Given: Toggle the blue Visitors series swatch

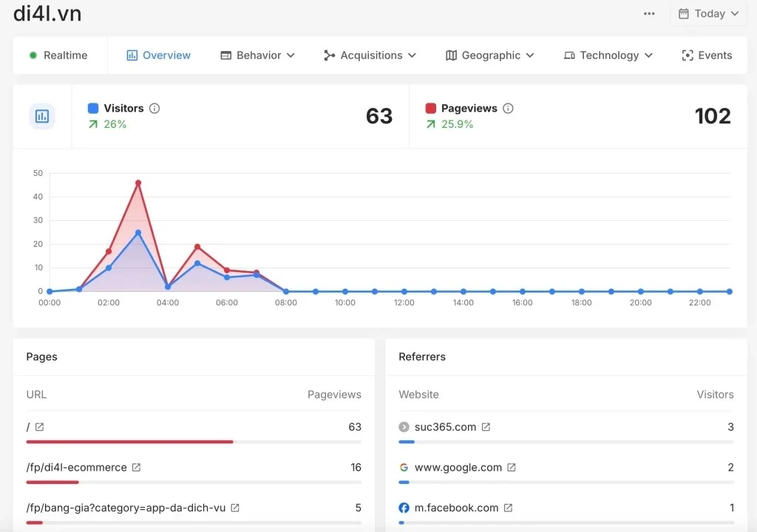Looking at the screenshot, I should tap(93, 109).
